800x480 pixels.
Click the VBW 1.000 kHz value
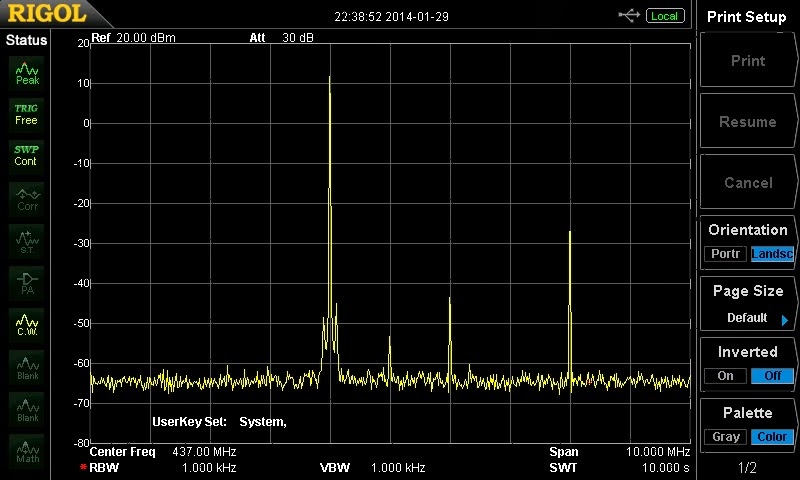[398, 467]
